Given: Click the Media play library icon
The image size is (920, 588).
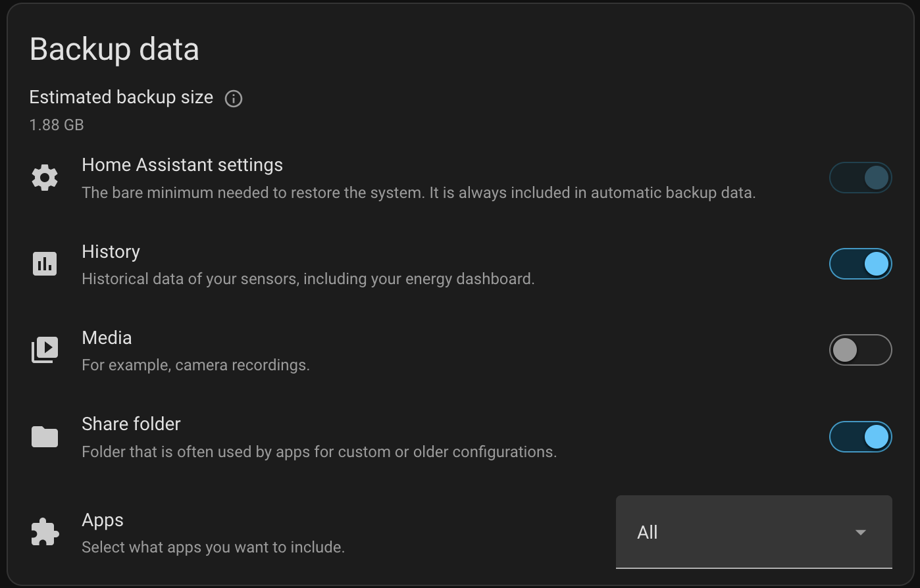Looking at the screenshot, I should point(45,350).
